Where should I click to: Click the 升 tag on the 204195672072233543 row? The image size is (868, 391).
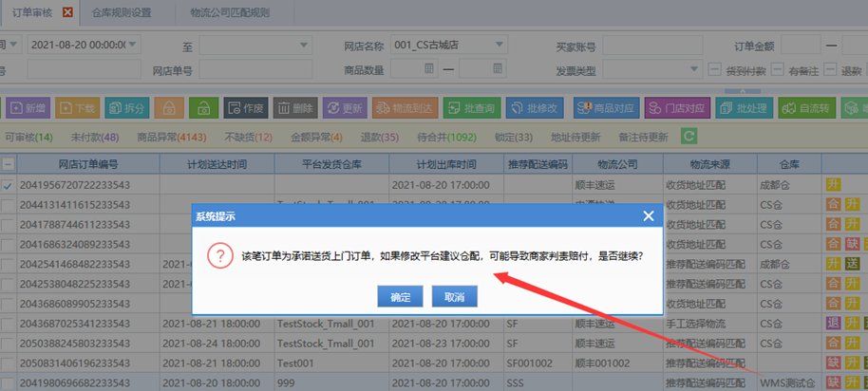(832, 185)
